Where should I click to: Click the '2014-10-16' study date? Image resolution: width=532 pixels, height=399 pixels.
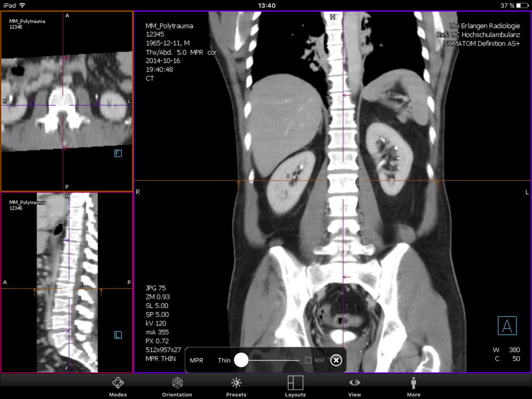click(163, 61)
